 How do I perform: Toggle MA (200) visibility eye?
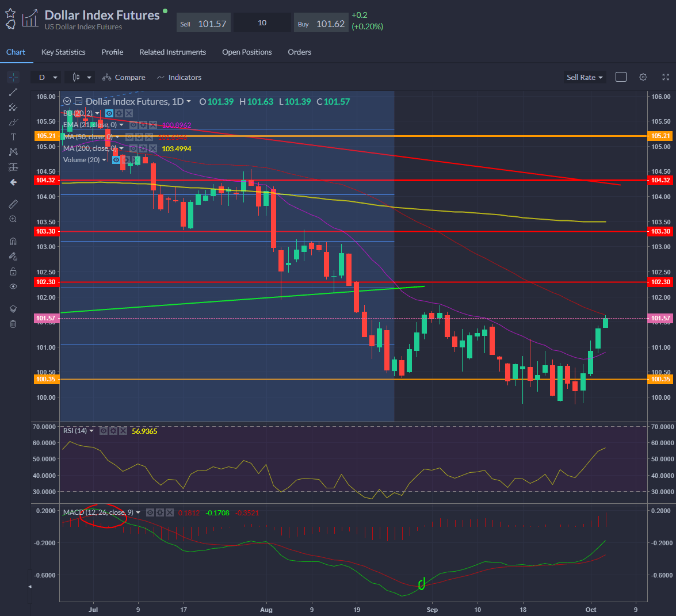pyautogui.click(x=133, y=149)
